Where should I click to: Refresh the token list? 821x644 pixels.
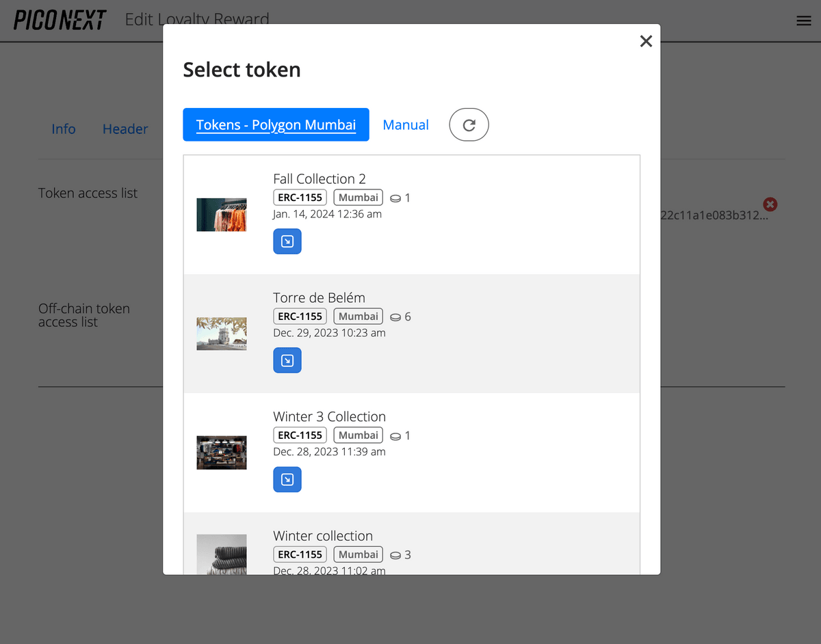click(x=469, y=124)
